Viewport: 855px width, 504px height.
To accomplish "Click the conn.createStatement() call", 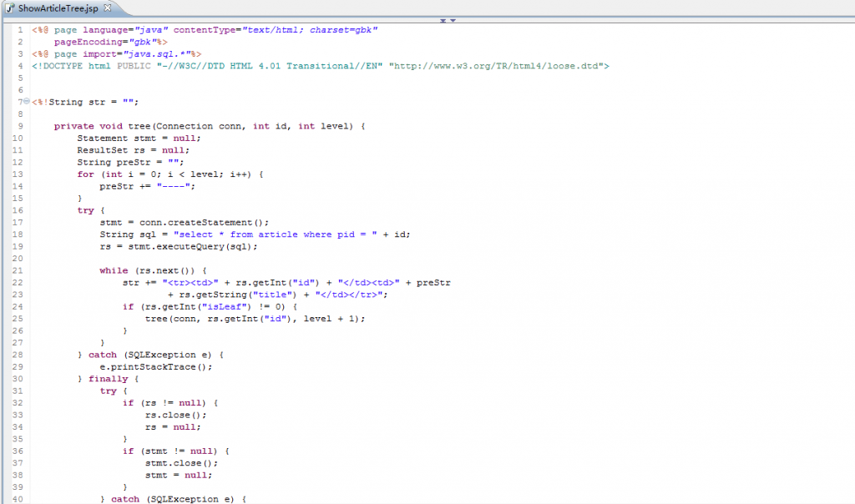I will [x=204, y=222].
